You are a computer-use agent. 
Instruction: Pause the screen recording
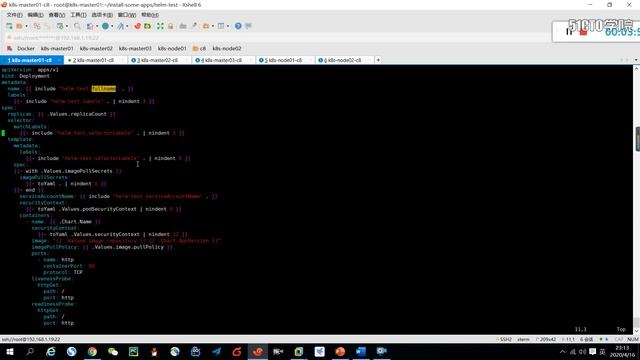569,31
